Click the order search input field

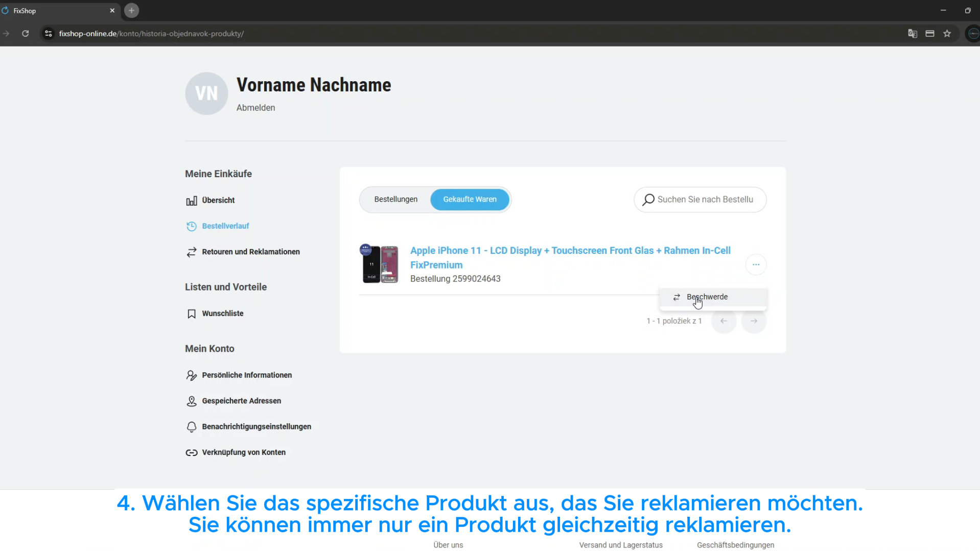tap(705, 200)
